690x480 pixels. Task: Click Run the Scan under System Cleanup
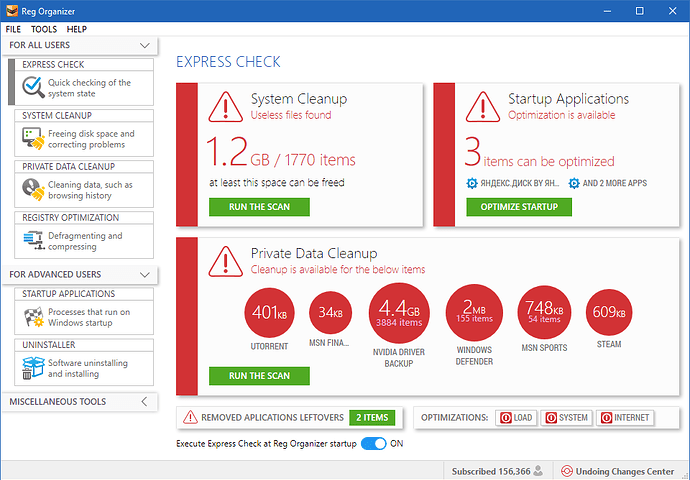pos(259,207)
